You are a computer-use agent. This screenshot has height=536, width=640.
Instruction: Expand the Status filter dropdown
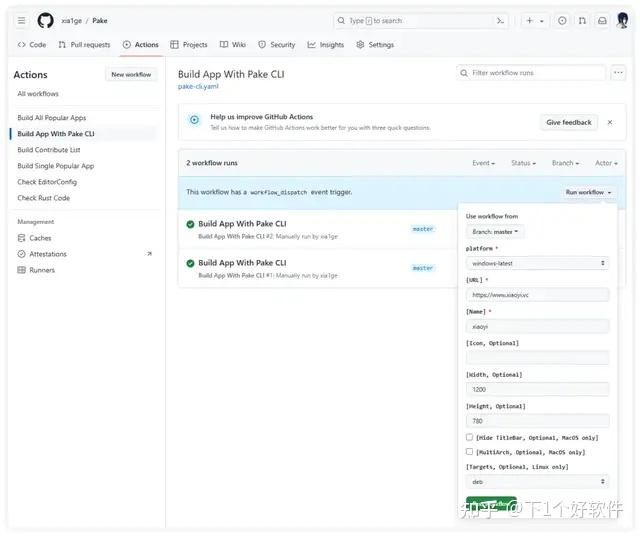pyautogui.click(x=524, y=163)
